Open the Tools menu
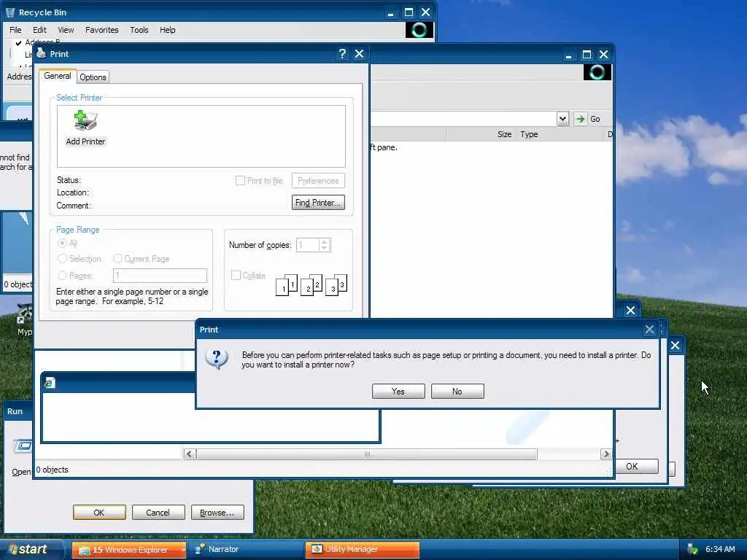Image resolution: width=747 pixels, height=560 pixels. pyautogui.click(x=139, y=30)
